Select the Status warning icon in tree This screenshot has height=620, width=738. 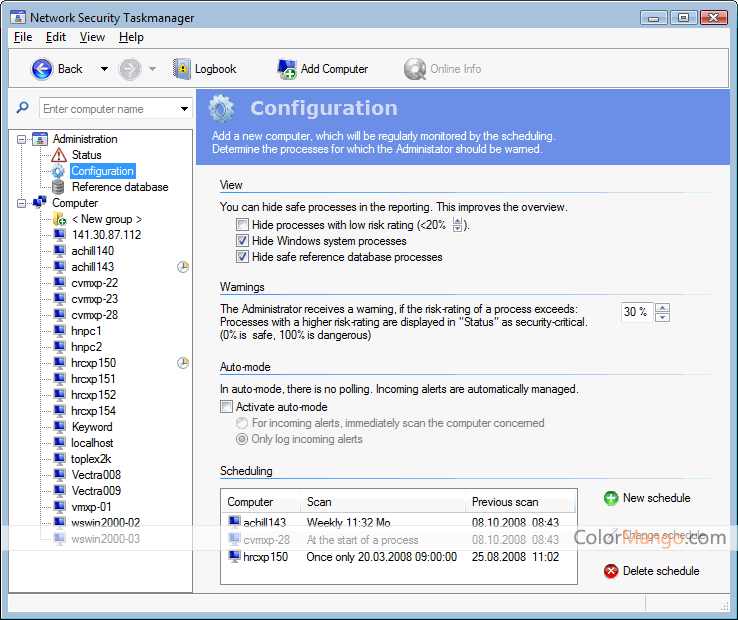(59, 155)
